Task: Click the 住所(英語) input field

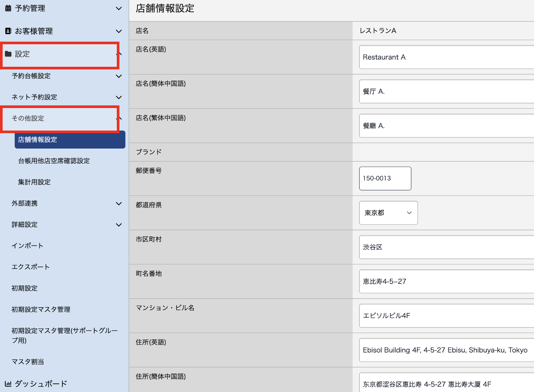Action: point(447,350)
